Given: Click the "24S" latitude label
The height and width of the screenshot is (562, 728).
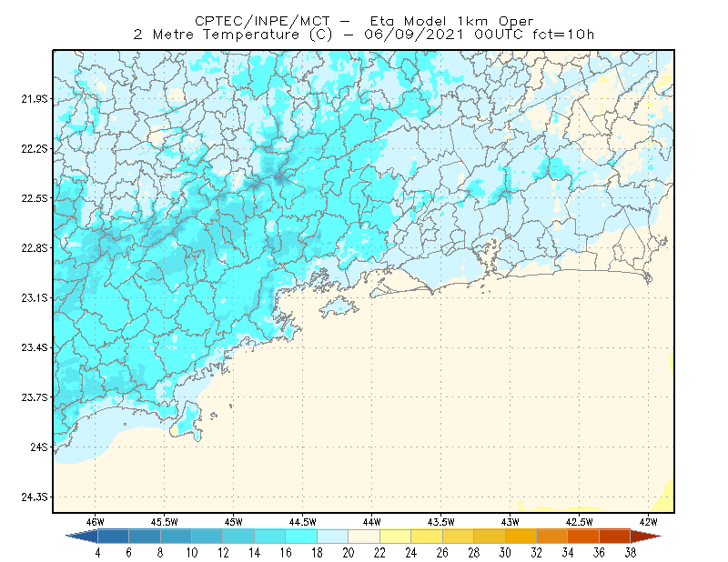Looking at the screenshot, I should click(39, 447).
